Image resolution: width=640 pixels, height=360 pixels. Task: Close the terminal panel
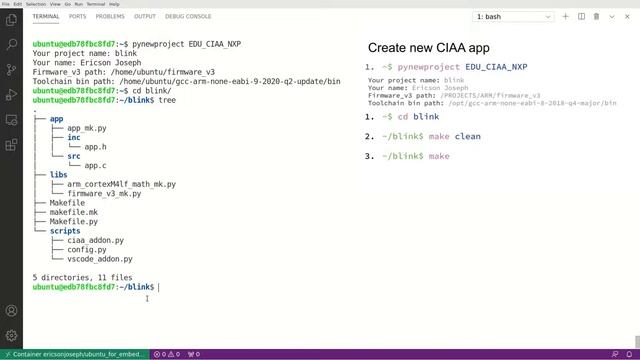pos(627,16)
